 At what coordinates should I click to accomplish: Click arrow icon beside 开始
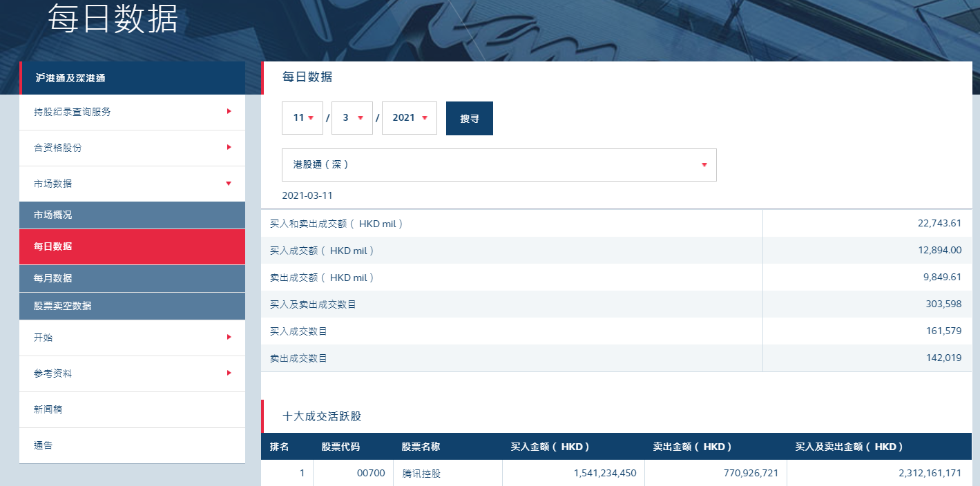point(229,337)
